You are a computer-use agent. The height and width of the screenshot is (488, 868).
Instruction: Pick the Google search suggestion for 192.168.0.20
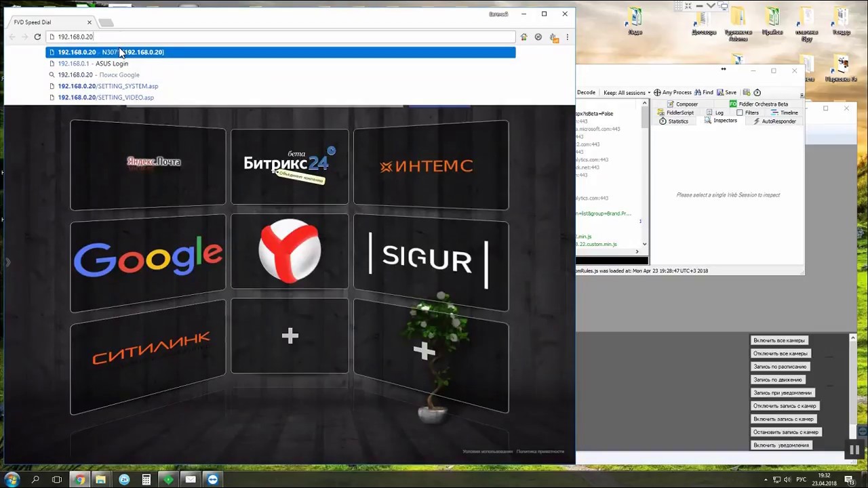coord(281,75)
